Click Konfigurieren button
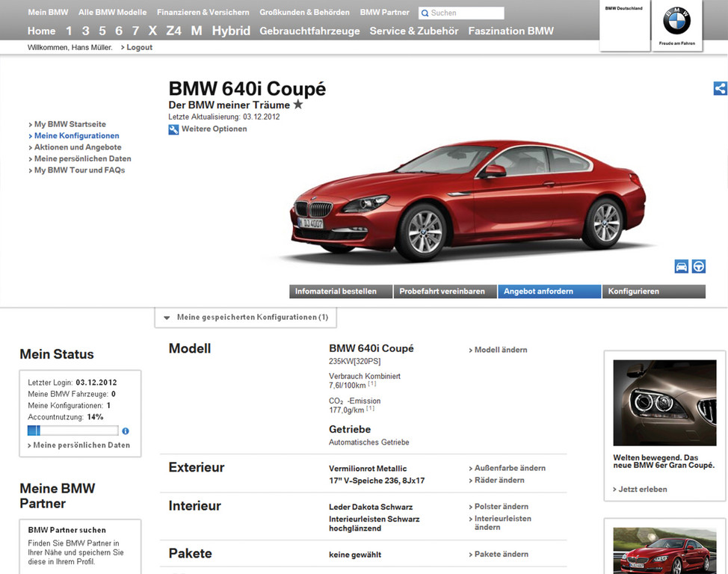 [654, 291]
